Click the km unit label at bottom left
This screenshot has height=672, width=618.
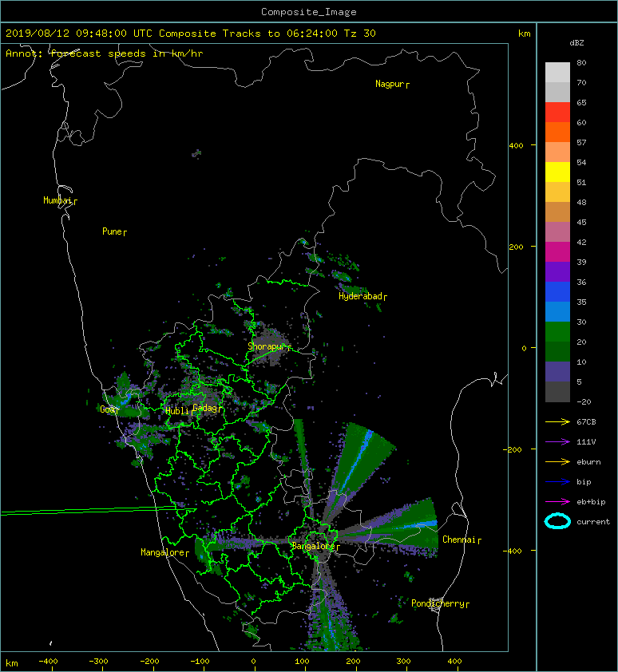12,663
